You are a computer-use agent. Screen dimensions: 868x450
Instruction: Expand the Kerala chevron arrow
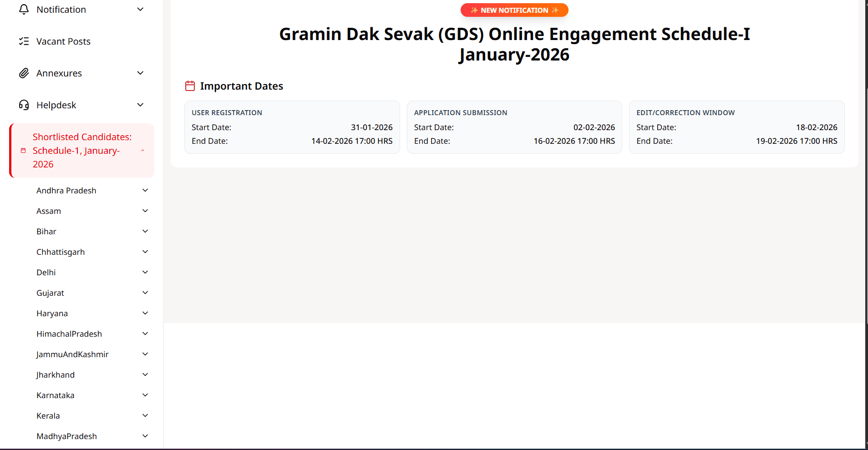(145, 416)
